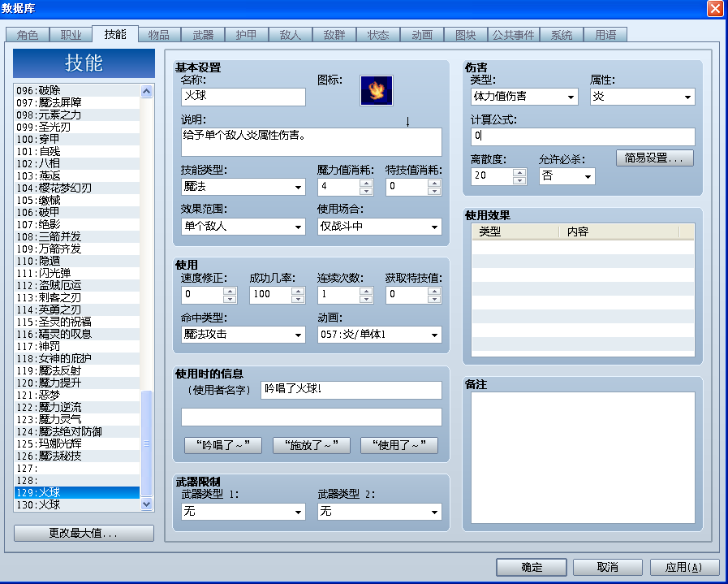Click the 简易设置... button
Image resolution: width=728 pixels, height=584 pixels.
pyautogui.click(x=655, y=158)
